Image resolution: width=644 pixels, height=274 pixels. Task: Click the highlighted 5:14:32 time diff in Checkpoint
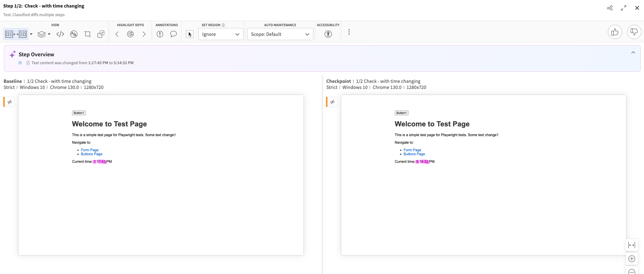click(x=422, y=162)
